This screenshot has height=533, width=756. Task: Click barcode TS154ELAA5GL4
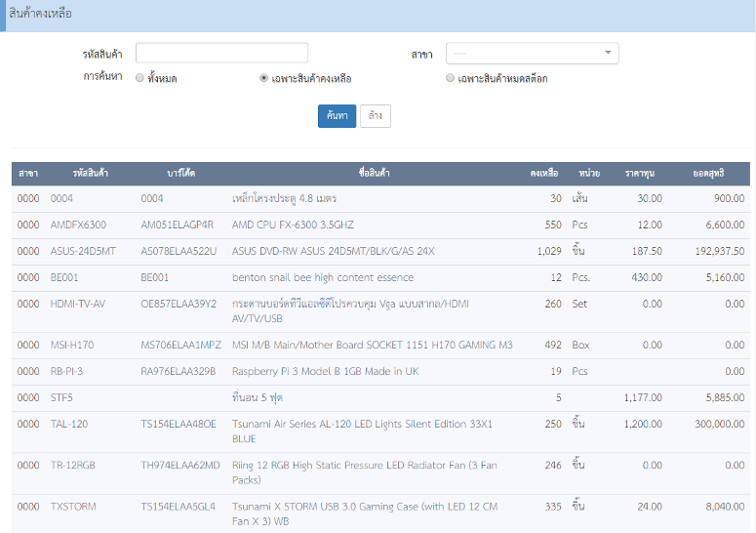click(x=178, y=507)
